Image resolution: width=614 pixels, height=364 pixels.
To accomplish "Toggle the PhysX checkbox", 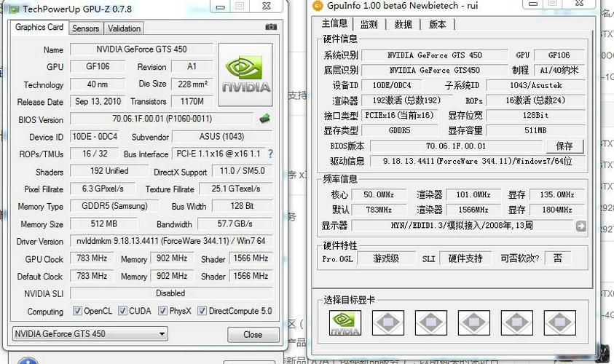I will tap(162, 311).
